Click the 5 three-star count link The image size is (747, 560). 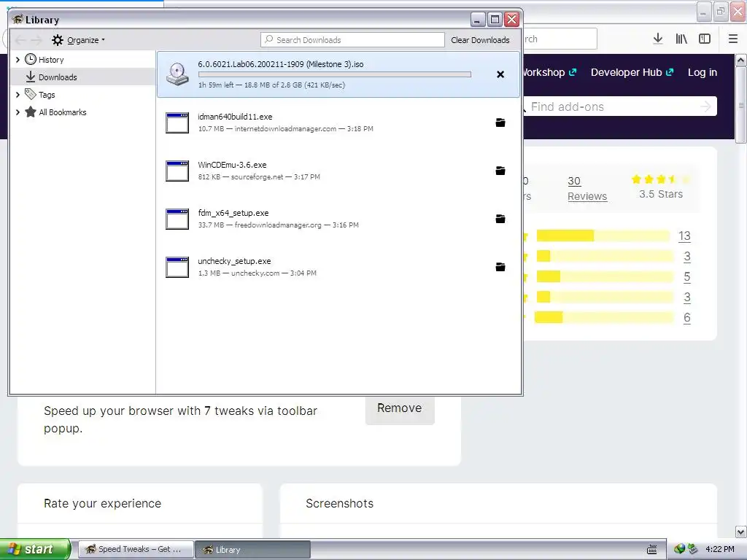click(687, 276)
